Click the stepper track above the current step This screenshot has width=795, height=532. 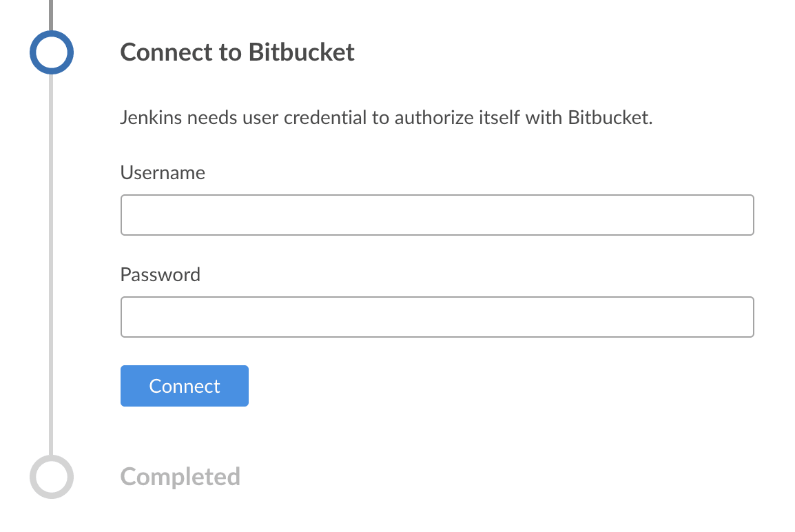coord(51,14)
